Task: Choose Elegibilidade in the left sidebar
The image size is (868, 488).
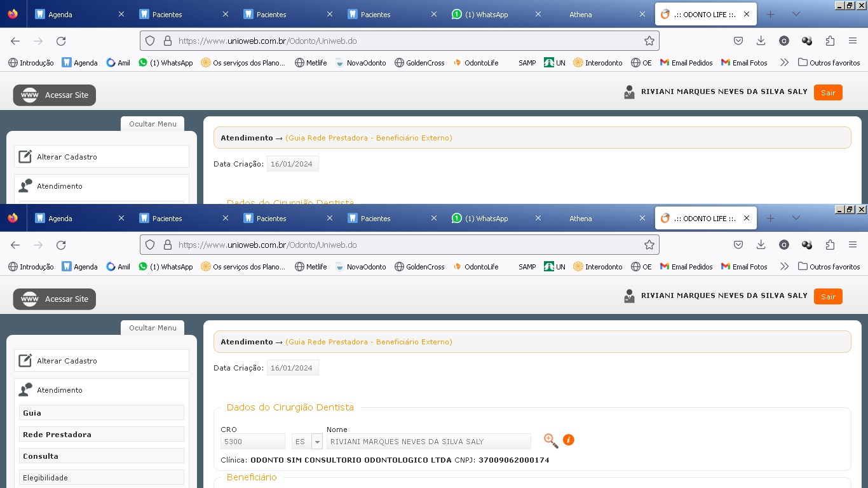Action: (102, 478)
